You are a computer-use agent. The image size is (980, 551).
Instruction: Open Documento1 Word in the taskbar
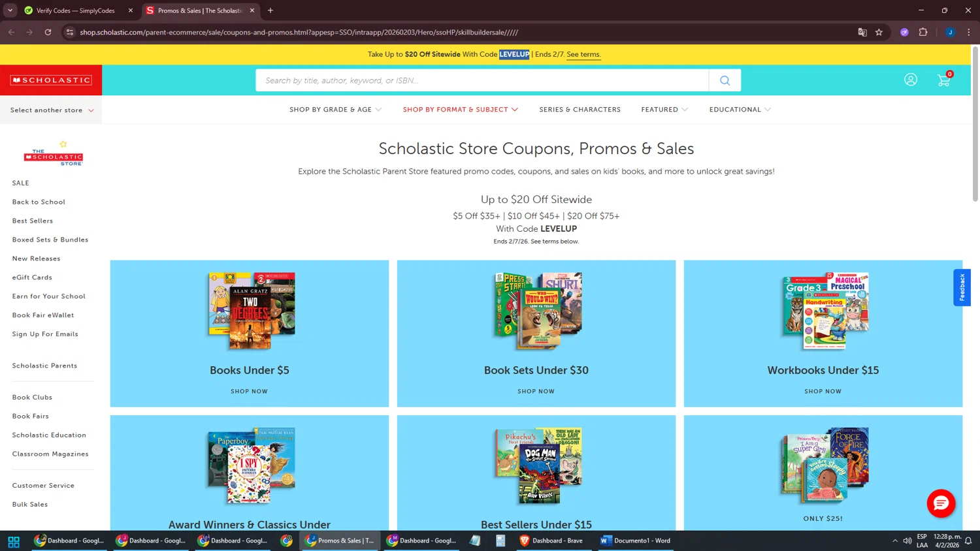click(636, 541)
